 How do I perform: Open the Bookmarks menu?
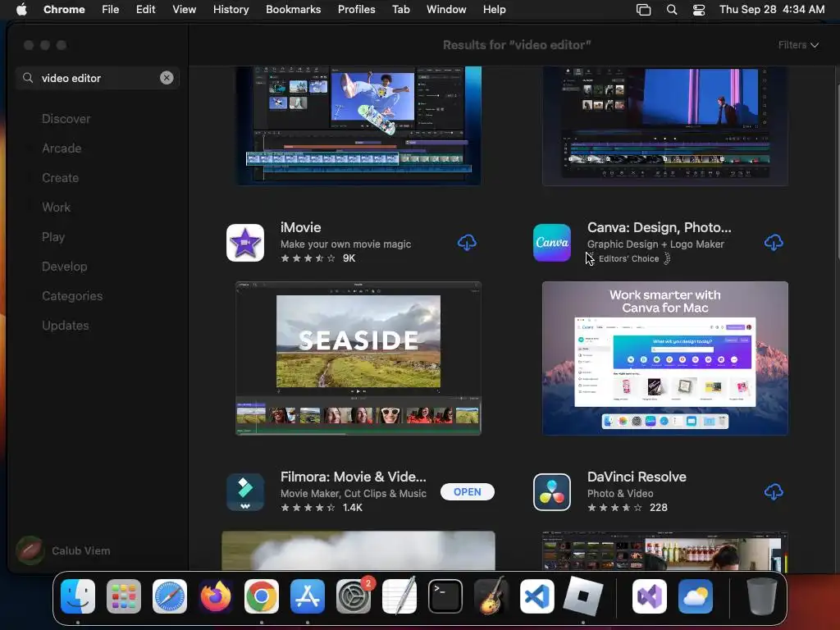pos(293,10)
